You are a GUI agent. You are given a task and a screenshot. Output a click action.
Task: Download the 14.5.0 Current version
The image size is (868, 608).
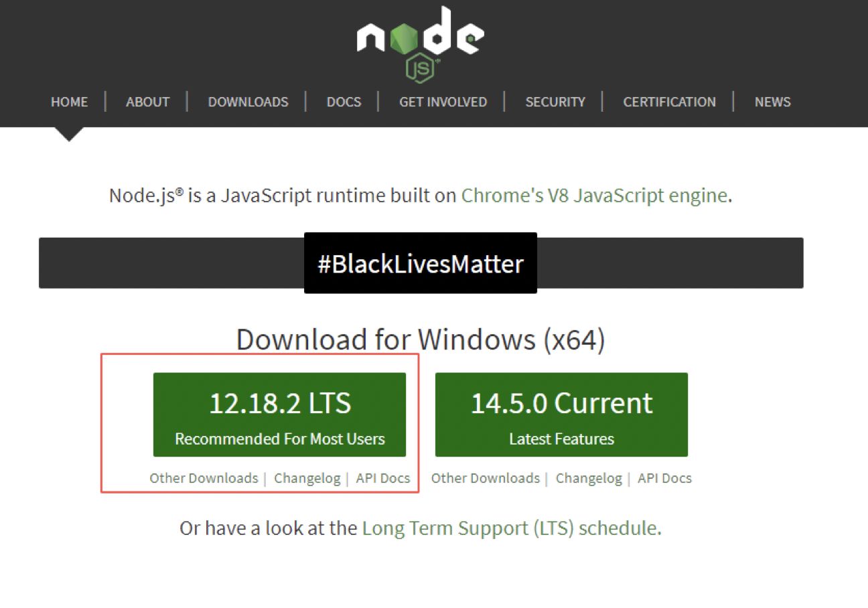[x=561, y=414]
